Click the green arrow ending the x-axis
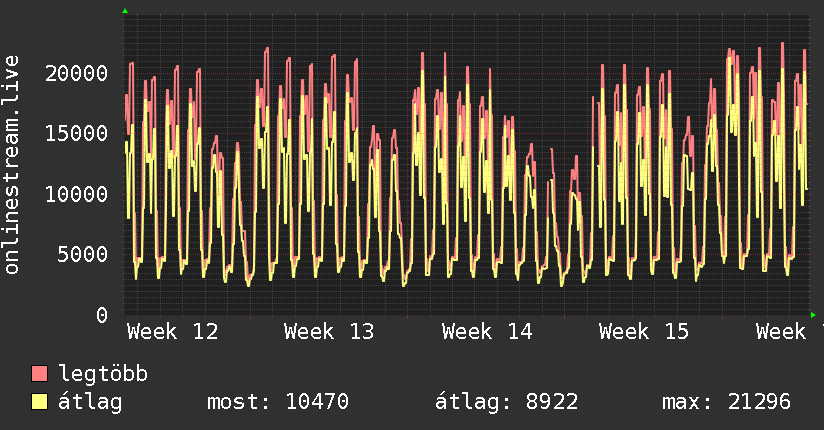This screenshot has height=430, width=824. pos(813,315)
